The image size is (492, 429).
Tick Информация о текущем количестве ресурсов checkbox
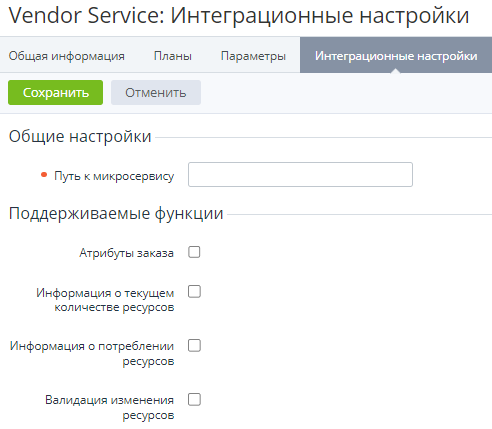pos(194,291)
